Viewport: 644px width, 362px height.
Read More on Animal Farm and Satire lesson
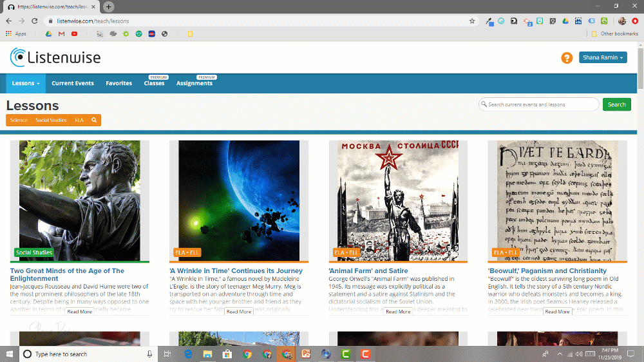(x=398, y=312)
